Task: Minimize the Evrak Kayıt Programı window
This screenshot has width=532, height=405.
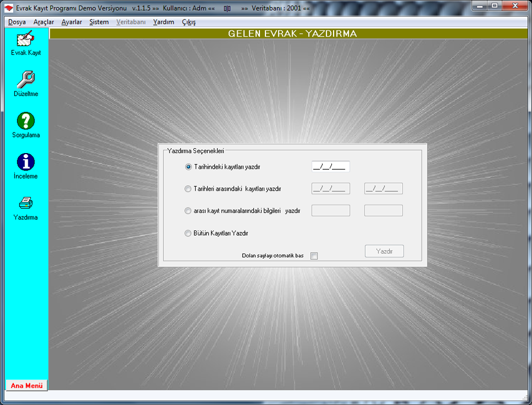Action: tap(480, 6)
